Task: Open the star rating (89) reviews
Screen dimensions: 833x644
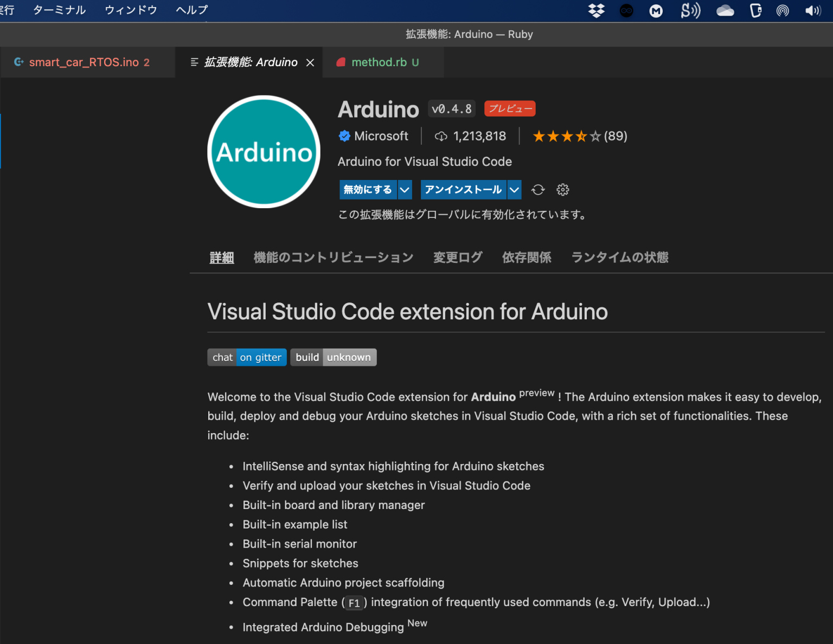Action: [580, 136]
